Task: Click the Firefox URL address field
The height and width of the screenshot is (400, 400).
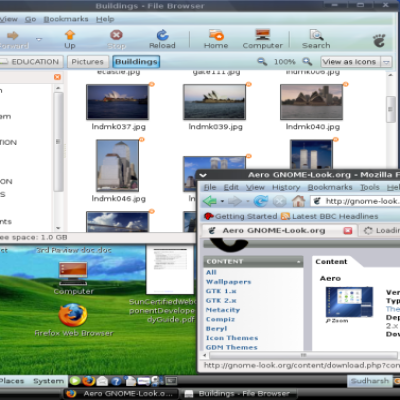Action: 355,201
